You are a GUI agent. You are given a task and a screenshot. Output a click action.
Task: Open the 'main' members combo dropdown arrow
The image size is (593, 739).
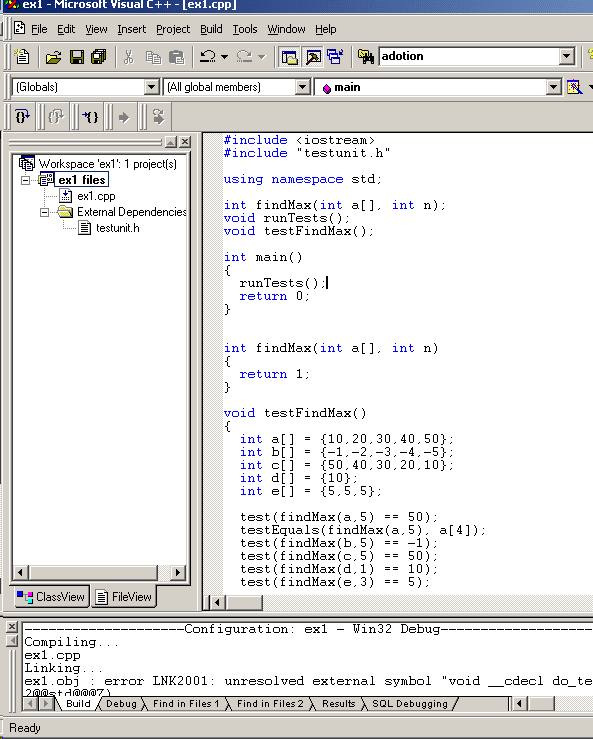click(554, 87)
